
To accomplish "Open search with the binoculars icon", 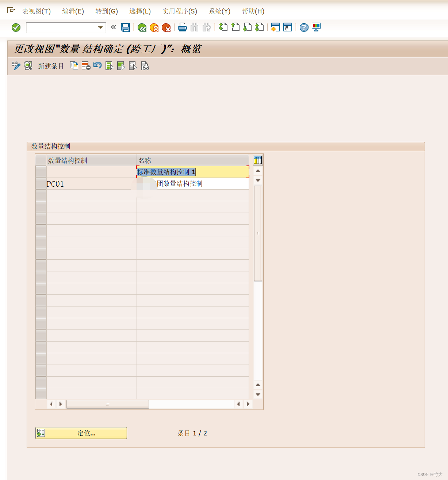I will click(x=195, y=27).
